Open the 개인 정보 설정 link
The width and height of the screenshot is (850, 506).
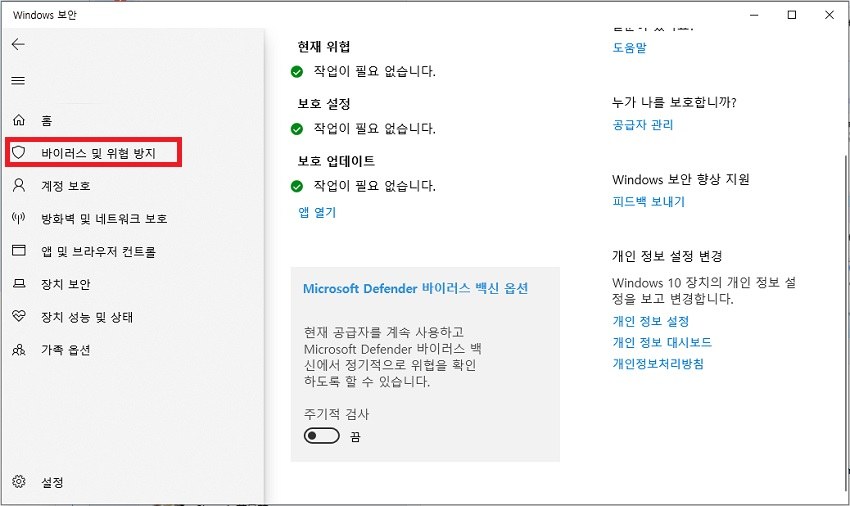tap(651, 321)
